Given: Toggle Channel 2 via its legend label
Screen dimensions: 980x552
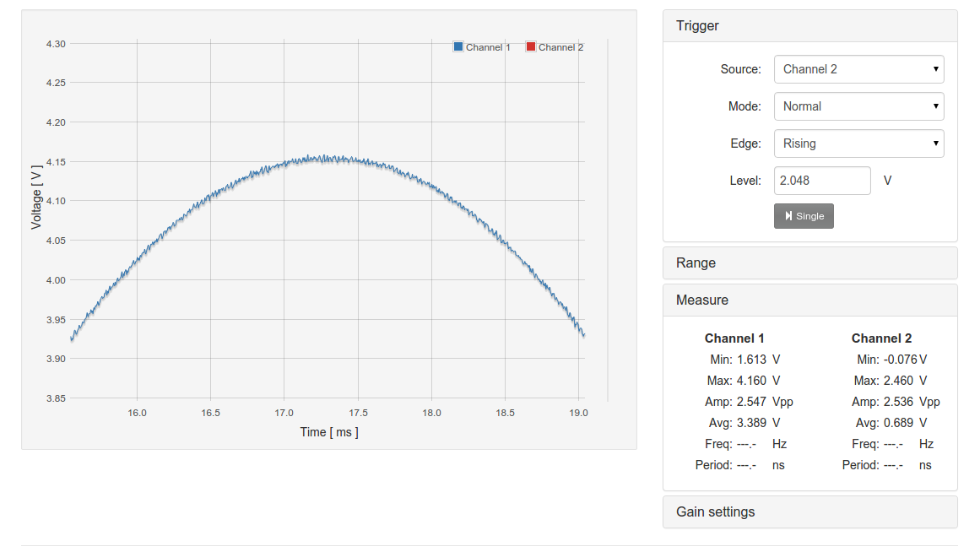Looking at the screenshot, I should (560, 47).
